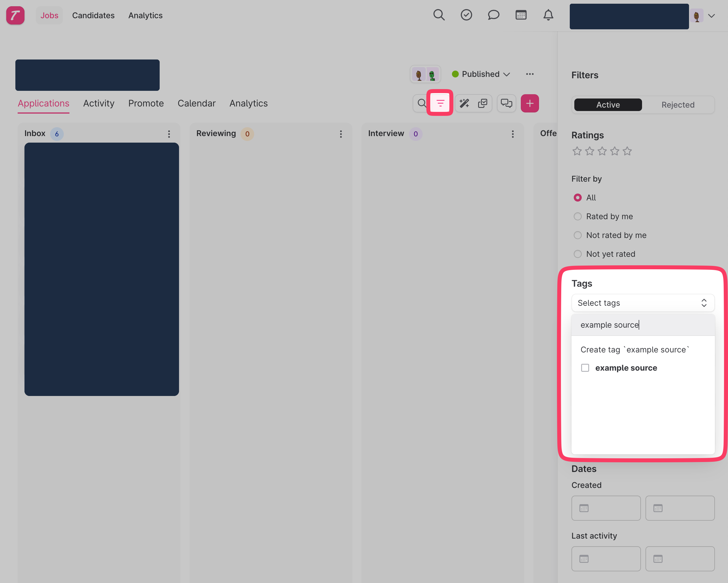
Task: Open the user profile chevron menu
Action: click(711, 16)
